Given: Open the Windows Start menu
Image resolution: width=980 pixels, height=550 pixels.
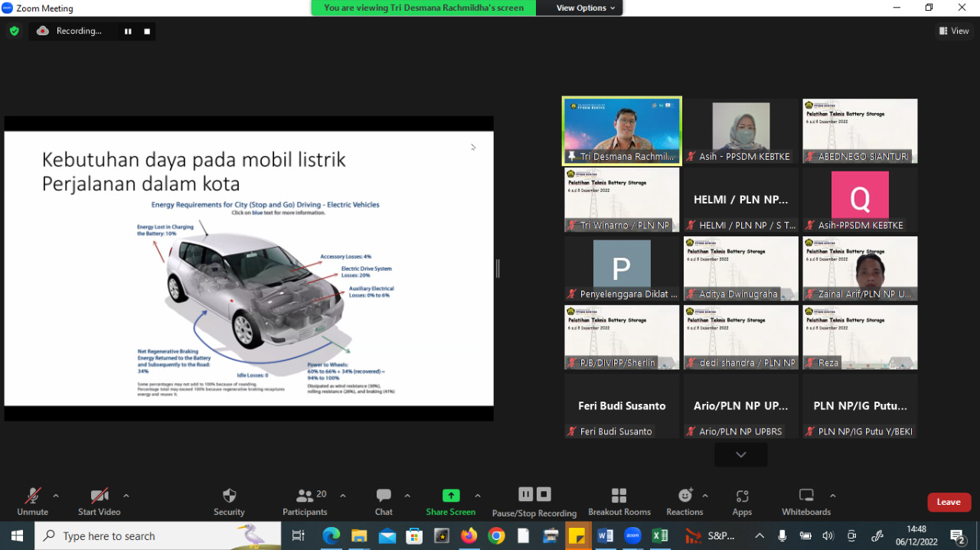Looking at the screenshot, I should point(17,536).
